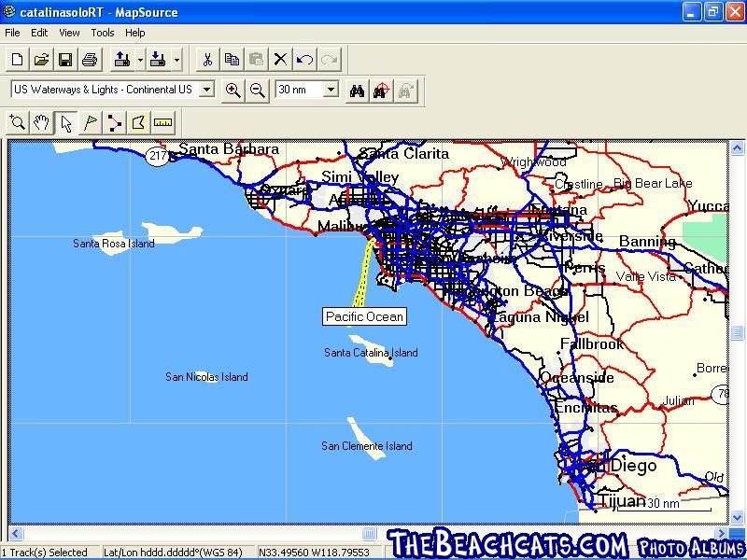
Task: Click the Oceanside map label
Action: [576, 378]
